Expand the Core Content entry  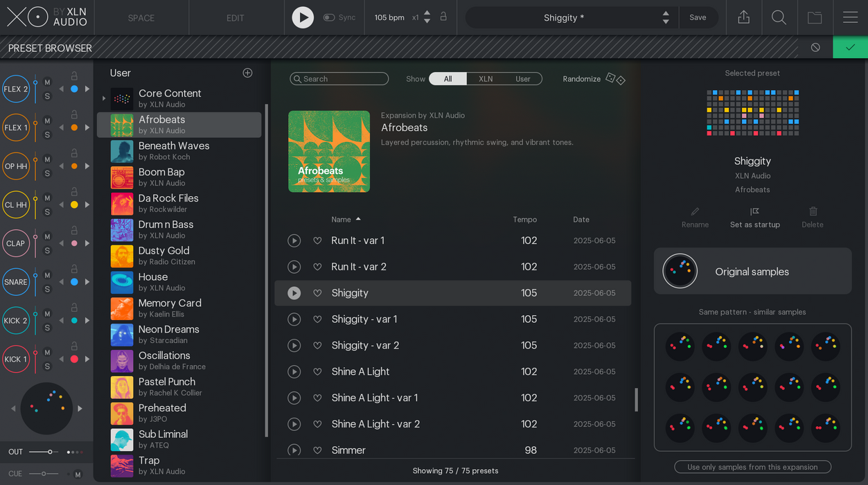[x=103, y=98]
